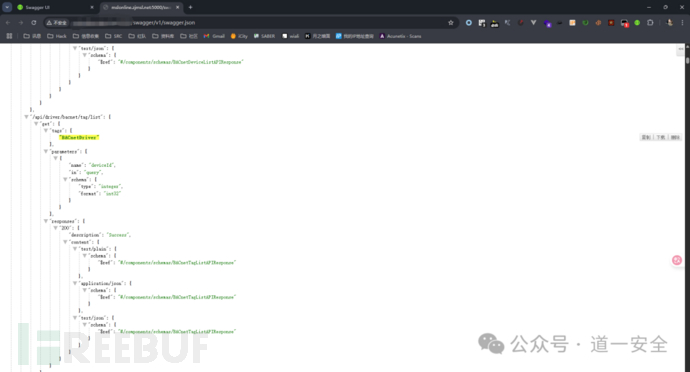The height and width of the screenshot is (372, 690).
Task: Open the Hack bookmarks folder
Action: point(57,36)
